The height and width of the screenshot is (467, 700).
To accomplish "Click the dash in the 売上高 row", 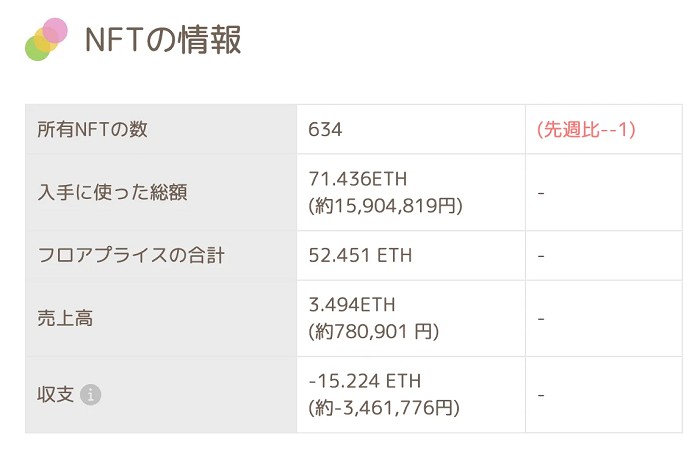I will point(541,319).
